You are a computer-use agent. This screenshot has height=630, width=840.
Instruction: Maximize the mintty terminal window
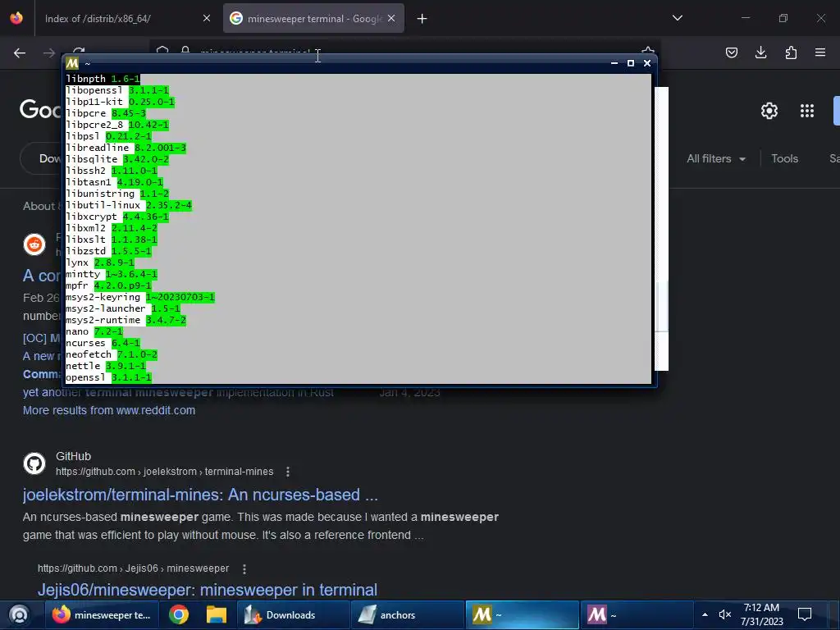(x=631, y=63)
